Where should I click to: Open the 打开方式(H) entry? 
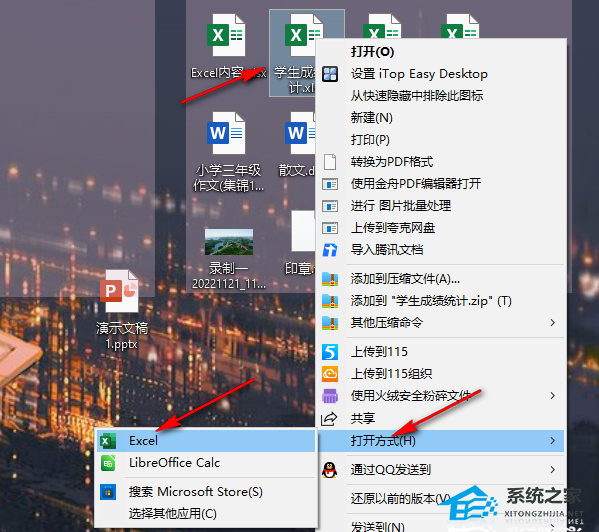[441, 441]
